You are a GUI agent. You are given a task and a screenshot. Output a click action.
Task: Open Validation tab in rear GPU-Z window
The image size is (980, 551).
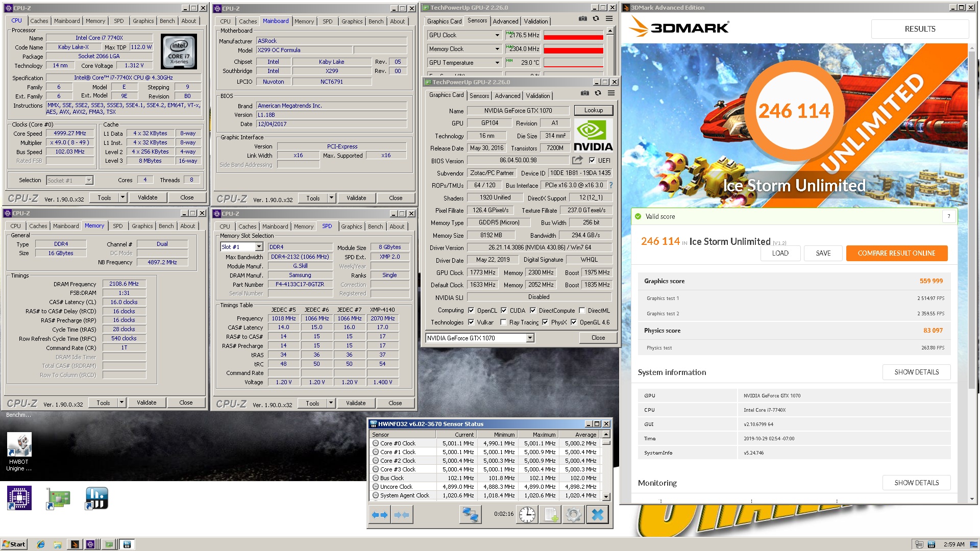(x=536, y=21)
